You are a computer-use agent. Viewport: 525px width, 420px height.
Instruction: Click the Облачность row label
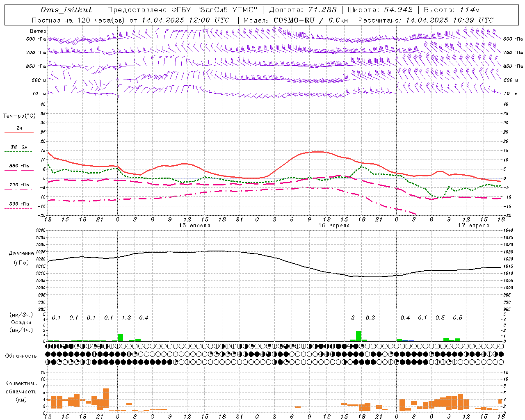click(21, 356)
